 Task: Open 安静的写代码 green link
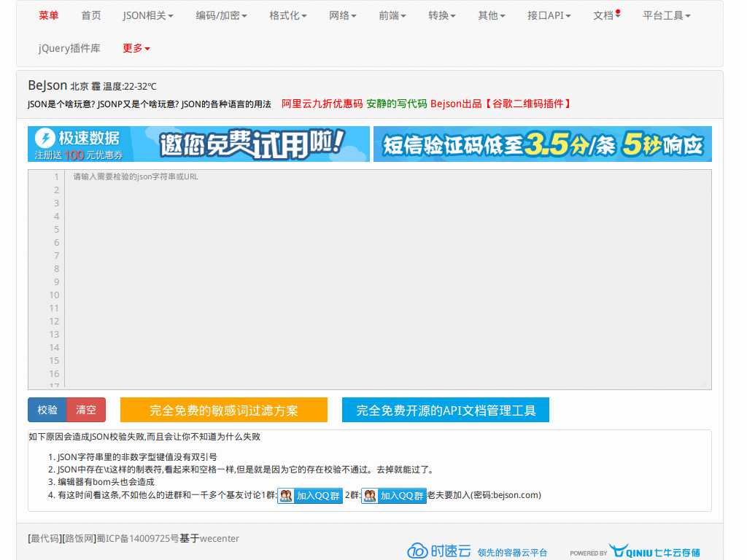click(396, 104)
